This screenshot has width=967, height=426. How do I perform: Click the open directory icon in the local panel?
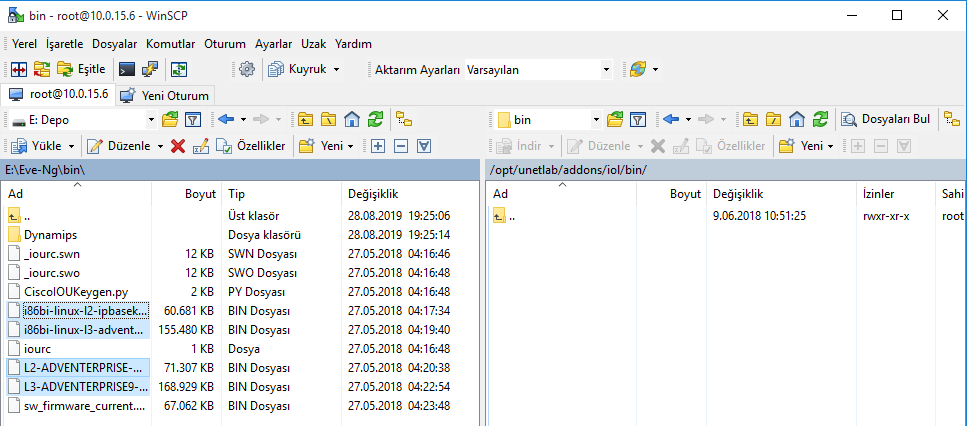tap(170, 120)
